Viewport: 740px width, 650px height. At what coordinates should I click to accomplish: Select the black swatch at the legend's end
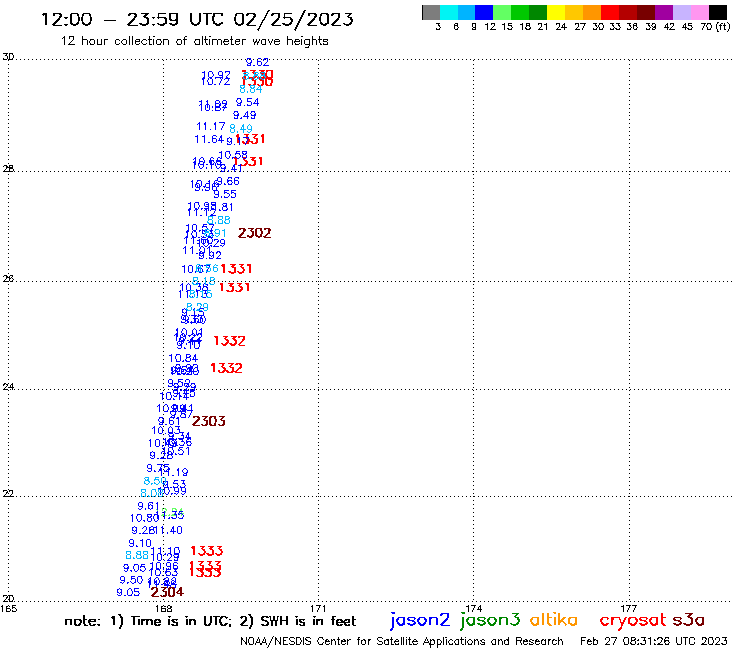click(x=717, y=12)
